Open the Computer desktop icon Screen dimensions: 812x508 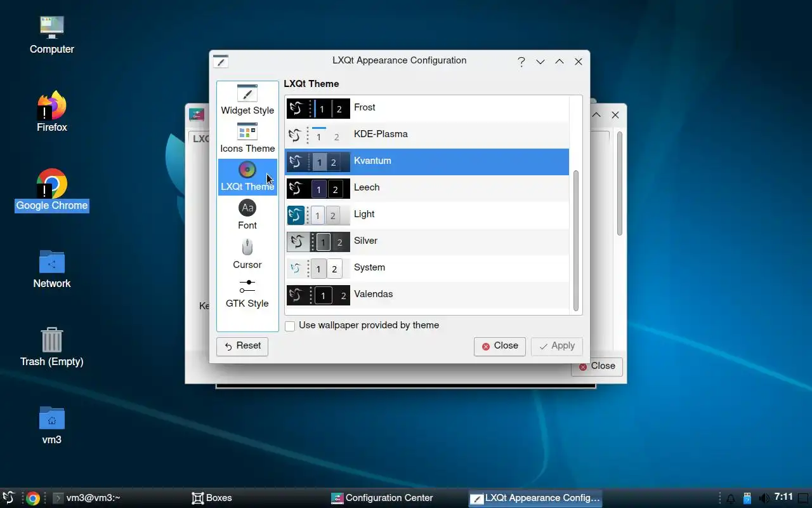click(52, 34)
